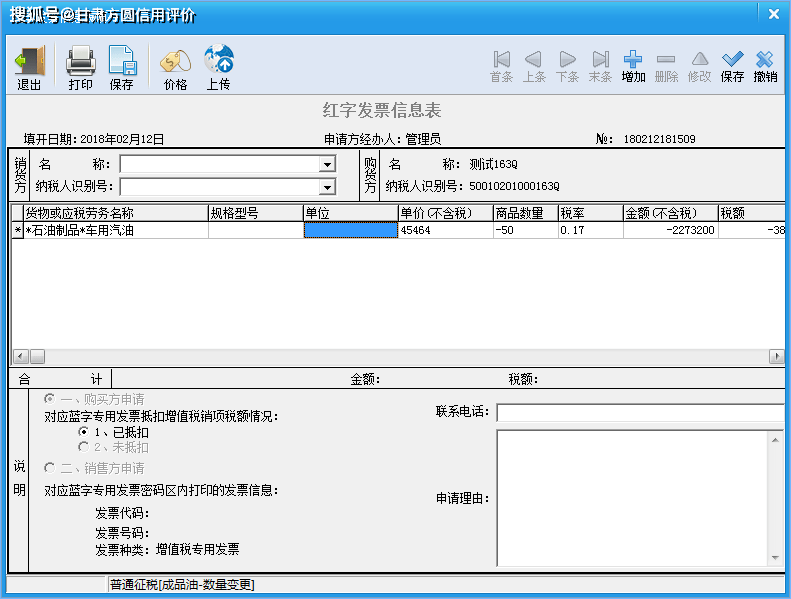Click the 联系电话 input field
Image resolution: width=791 pixels, height=599 pixels.
(640, 413)
